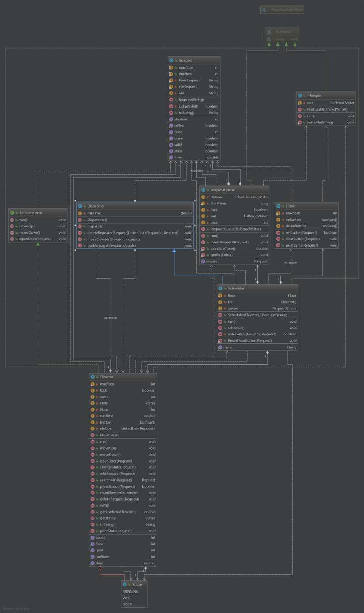The height and width of the screenshot is (613, 364).
Task: Select the Elevator(int) constructor
Action: click(123, 435)
